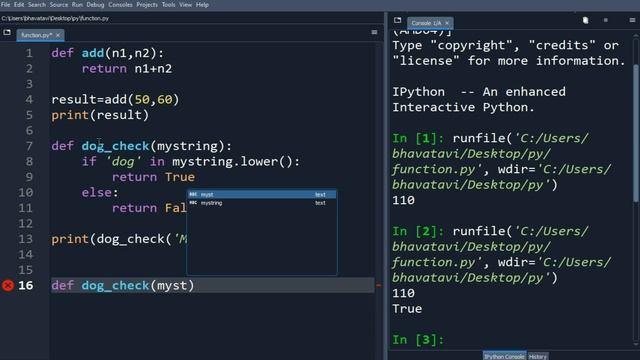The width and height of the screenshot is (640, 360).
Task: Open the console browse tabs icon
Action: 398,20
